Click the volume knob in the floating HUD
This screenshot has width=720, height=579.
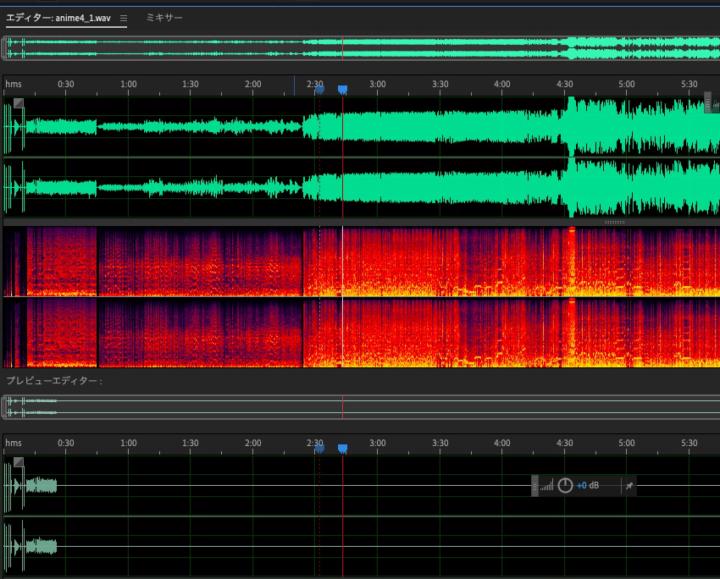click(565, 486)
